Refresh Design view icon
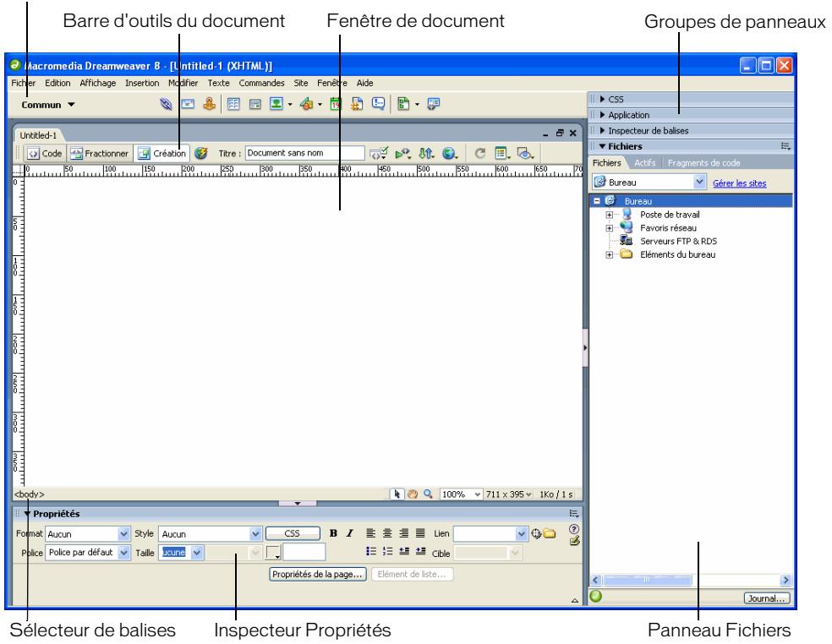Screen dimensions: 832x644 479,153
